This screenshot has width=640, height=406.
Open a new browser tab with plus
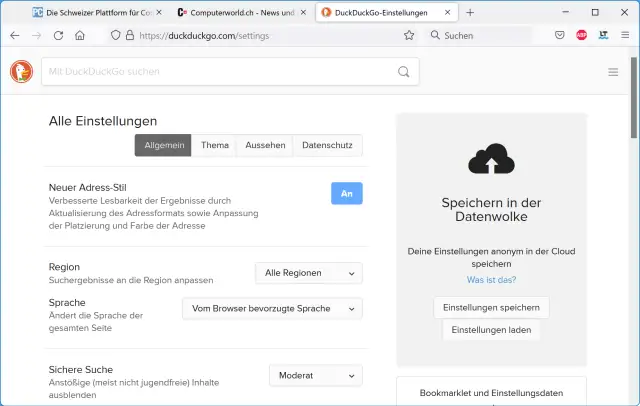[470, 12]
